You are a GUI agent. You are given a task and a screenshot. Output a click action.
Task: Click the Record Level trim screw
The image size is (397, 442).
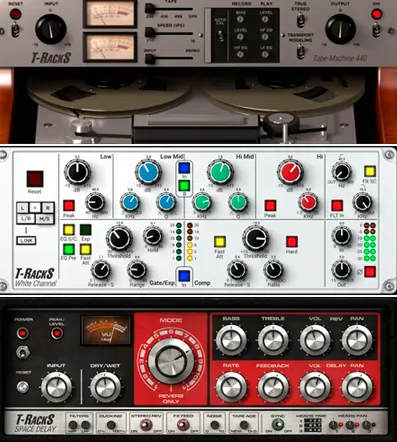[x=240, y=37]
